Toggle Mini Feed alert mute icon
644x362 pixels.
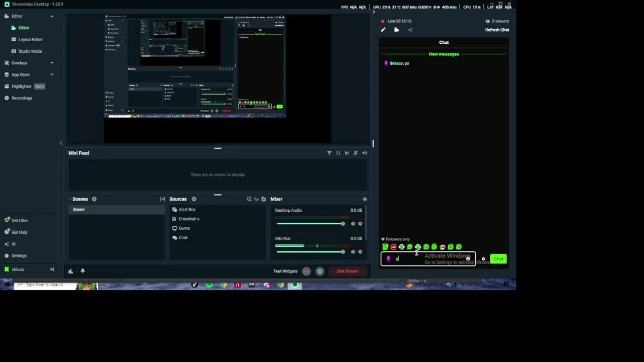coord(356,153)
